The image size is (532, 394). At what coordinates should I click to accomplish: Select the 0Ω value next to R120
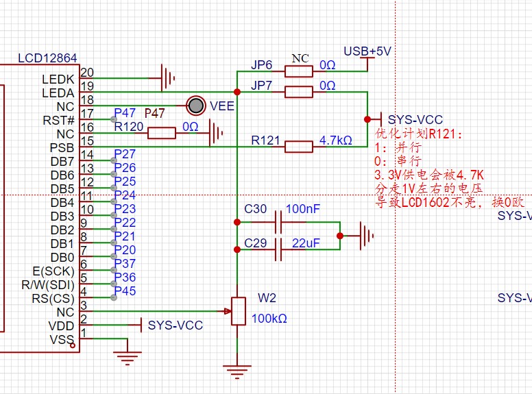point(191,127)
